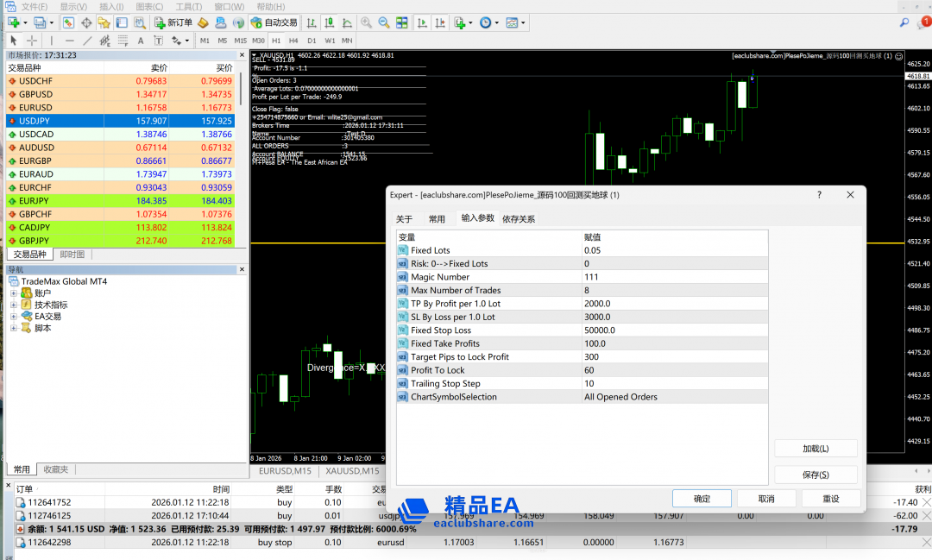
Task: Enable candlestick chart display mode
Action: click(x=329, y=22)
